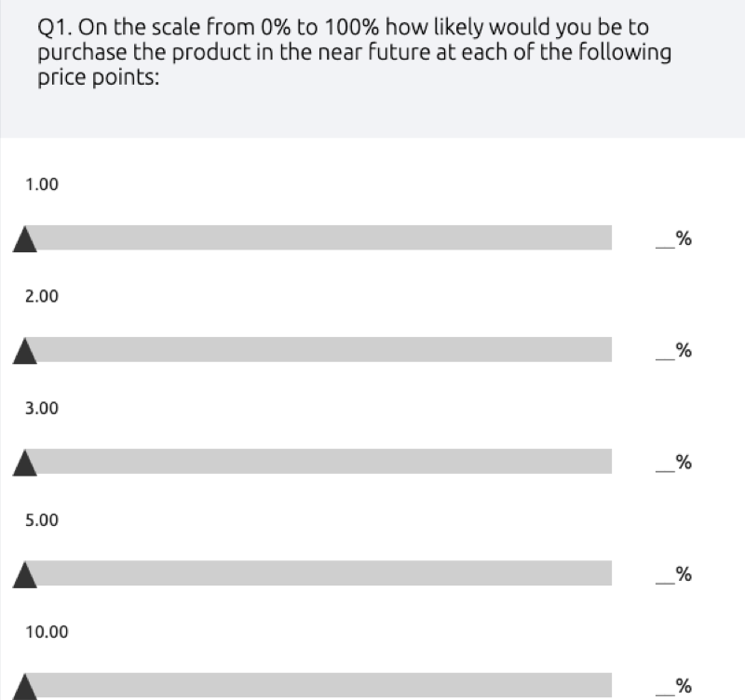Viewport: 745px width, 700px height.
Task: Click the 1.00 price point label
Action: coord(42,184)
